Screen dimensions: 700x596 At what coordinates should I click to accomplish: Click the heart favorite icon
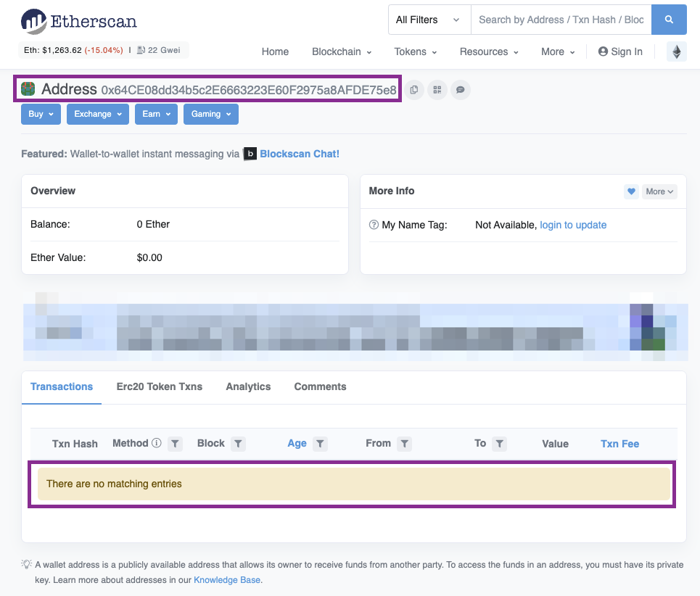[631, 191]
